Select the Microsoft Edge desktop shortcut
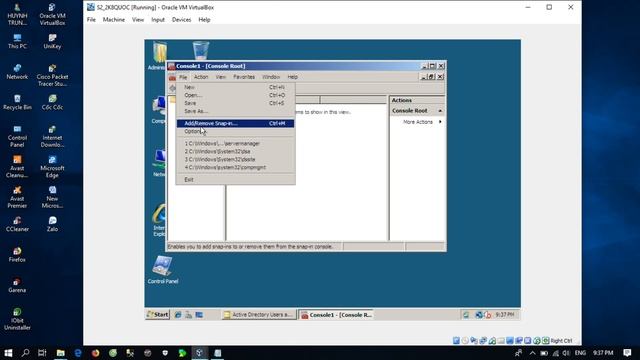Screen dimensions: 640x360 tap(52, 167)
